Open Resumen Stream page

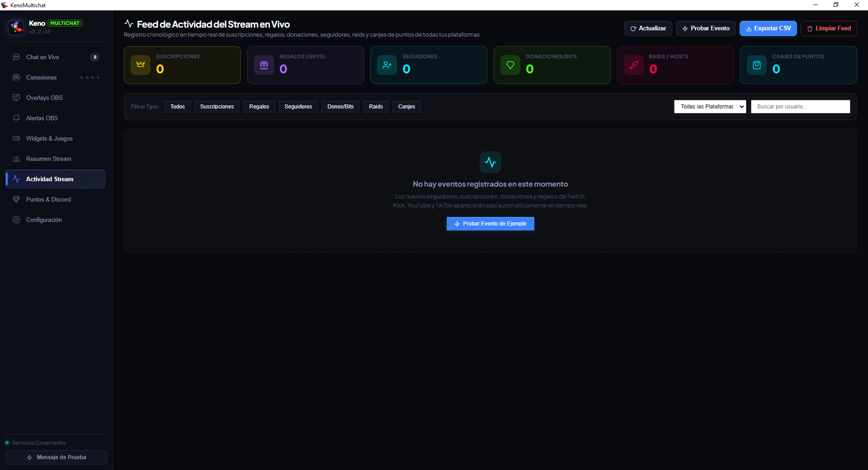click(56, 159)
